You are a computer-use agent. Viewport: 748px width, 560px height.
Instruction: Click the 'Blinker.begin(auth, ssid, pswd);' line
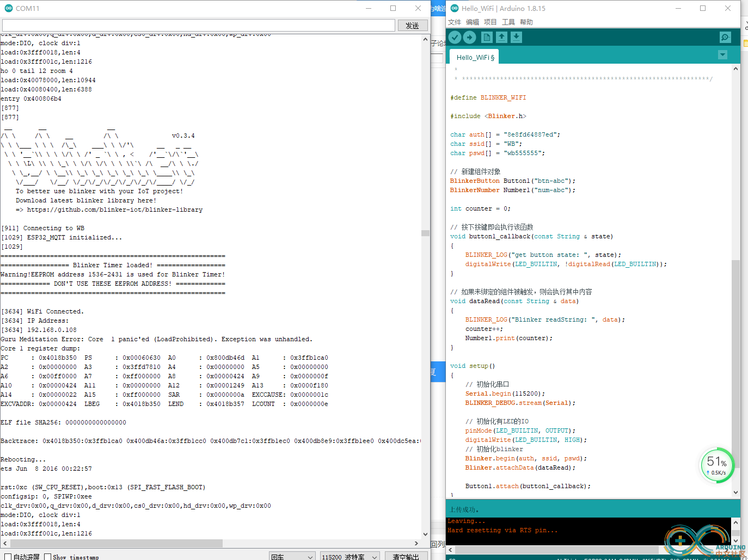(526, 458)
